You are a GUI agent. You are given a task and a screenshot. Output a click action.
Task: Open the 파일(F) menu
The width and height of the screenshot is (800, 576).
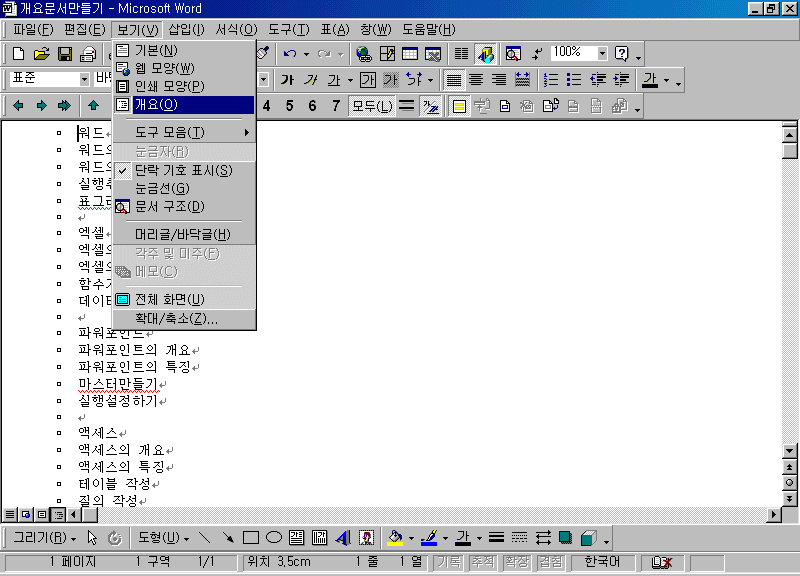[33, 30]
